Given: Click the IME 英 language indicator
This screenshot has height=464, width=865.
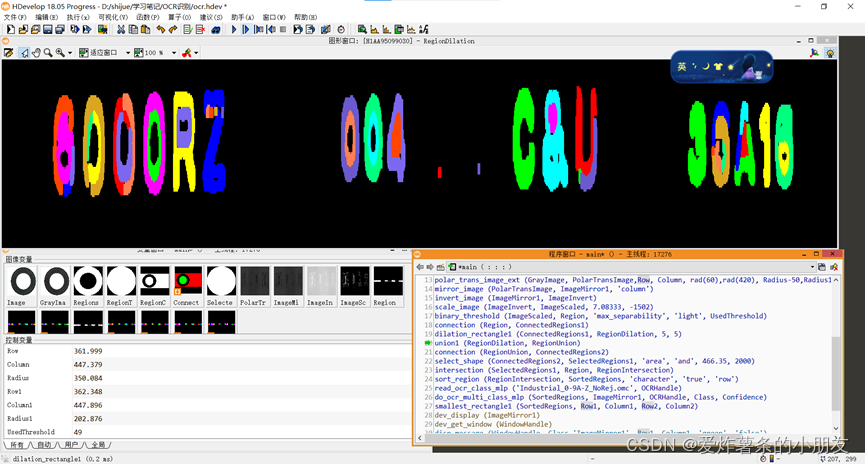Looking at the screenshot, I should tap(682, 67).
